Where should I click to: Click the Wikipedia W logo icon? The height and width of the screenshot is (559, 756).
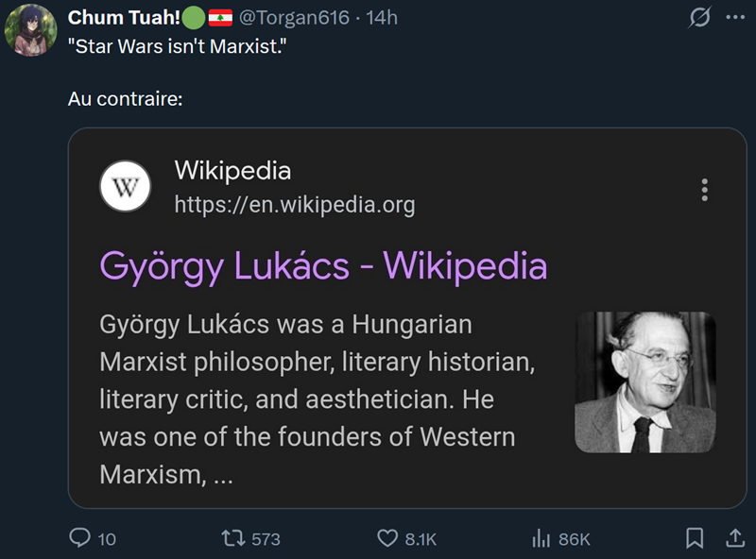point(126,187)
